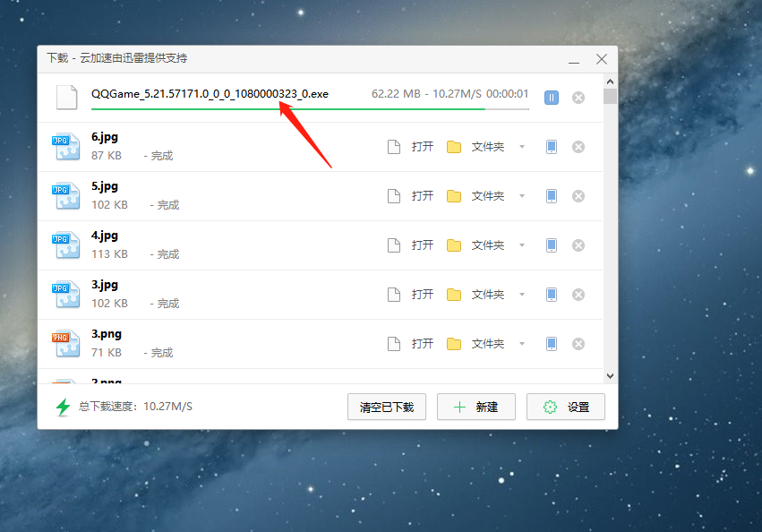Select the QQGame_5.21.57171 exe filename
The width and height of the screenshot is (762, 532).
210,94
